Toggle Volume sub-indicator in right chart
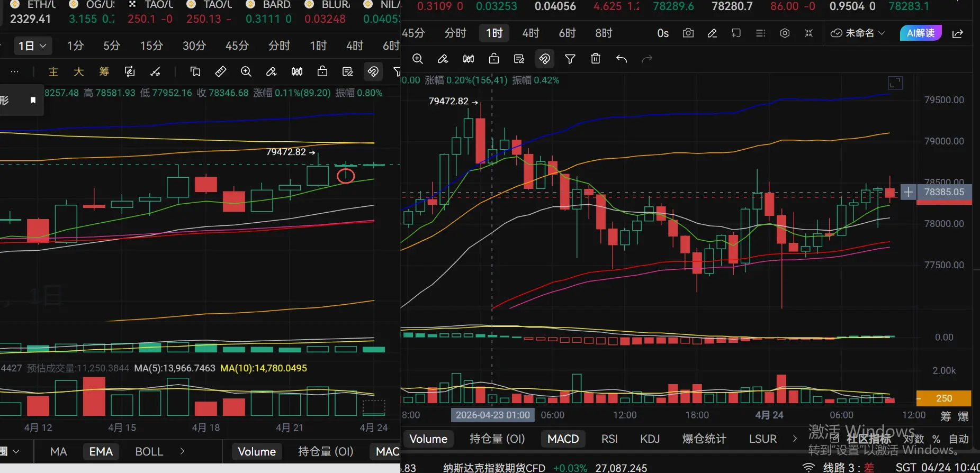 click(x=428, y=439)
